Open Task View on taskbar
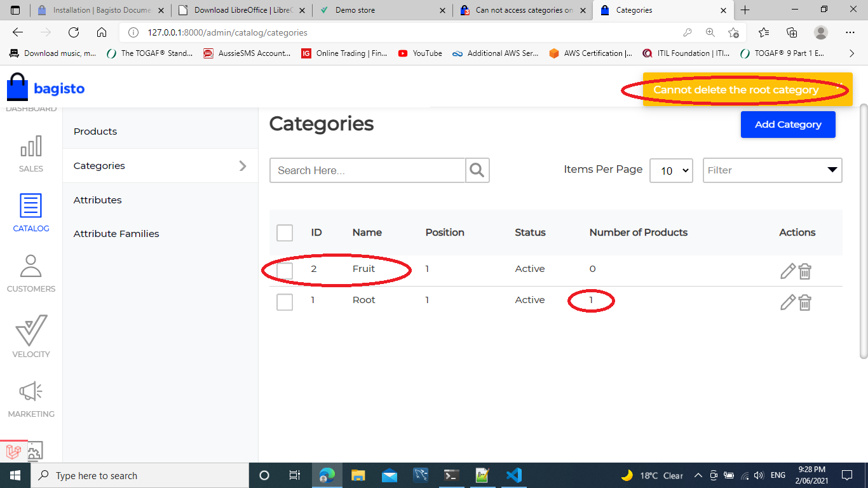 [x=295, y=475]
